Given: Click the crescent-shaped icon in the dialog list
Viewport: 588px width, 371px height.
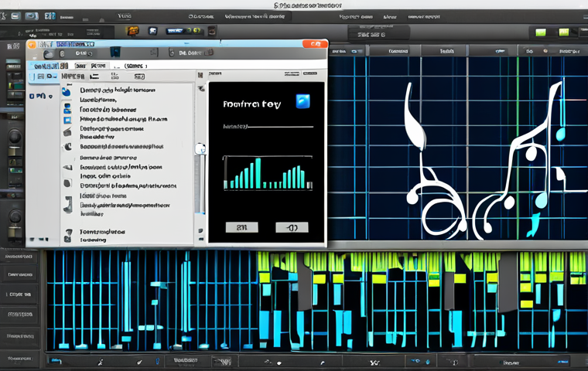Looking at the screenshot, I should [68, 147].
